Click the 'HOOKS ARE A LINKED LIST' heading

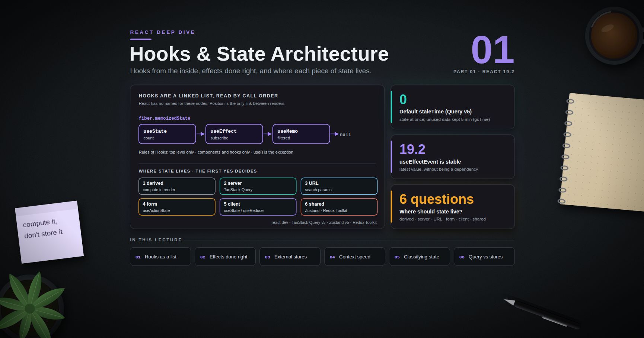pos(208,96)
